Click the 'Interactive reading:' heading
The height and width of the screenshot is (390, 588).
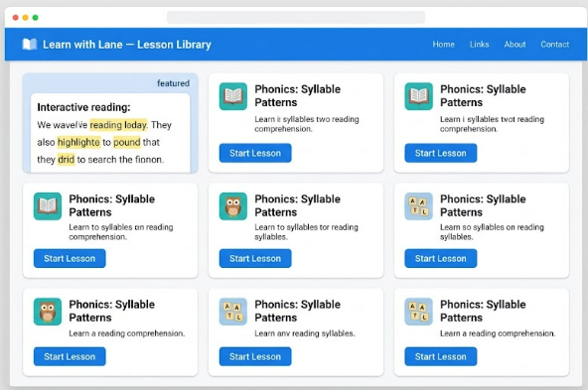tap(83, 107)
